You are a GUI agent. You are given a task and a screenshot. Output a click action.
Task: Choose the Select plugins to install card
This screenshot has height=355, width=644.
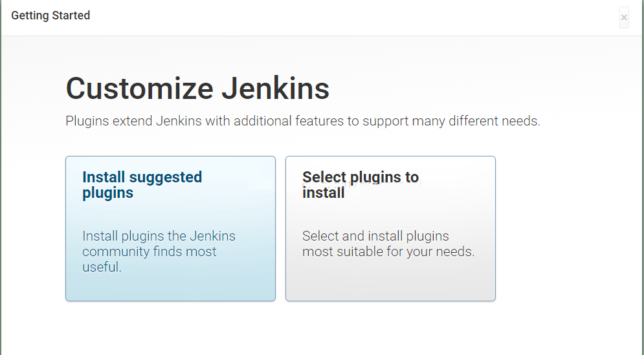pos(390,229)
